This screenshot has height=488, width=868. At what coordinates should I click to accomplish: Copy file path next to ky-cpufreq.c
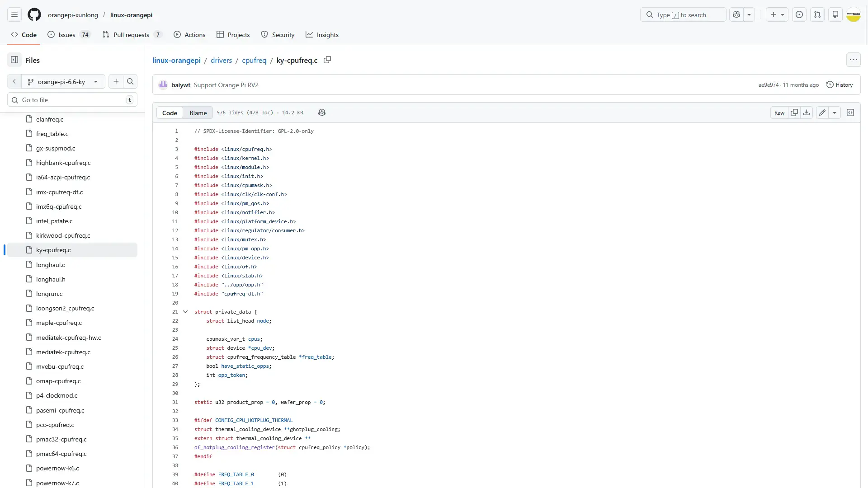coord(327,60)
